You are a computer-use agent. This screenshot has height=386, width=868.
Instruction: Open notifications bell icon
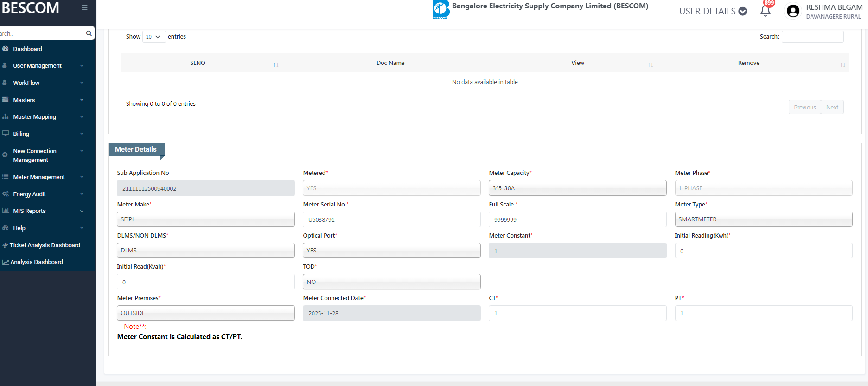pos(766,11)
